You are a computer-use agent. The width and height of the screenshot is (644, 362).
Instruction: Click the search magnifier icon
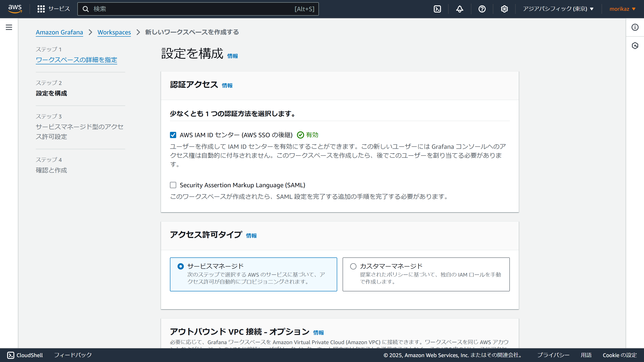(85, 9)
